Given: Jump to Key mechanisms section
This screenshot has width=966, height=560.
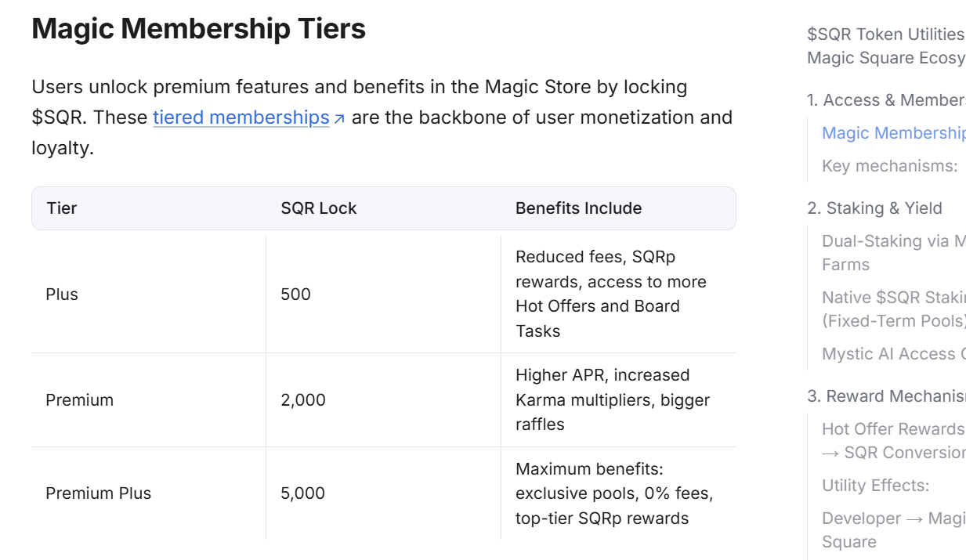Looking at the screenshot, I should coord(889,166).
